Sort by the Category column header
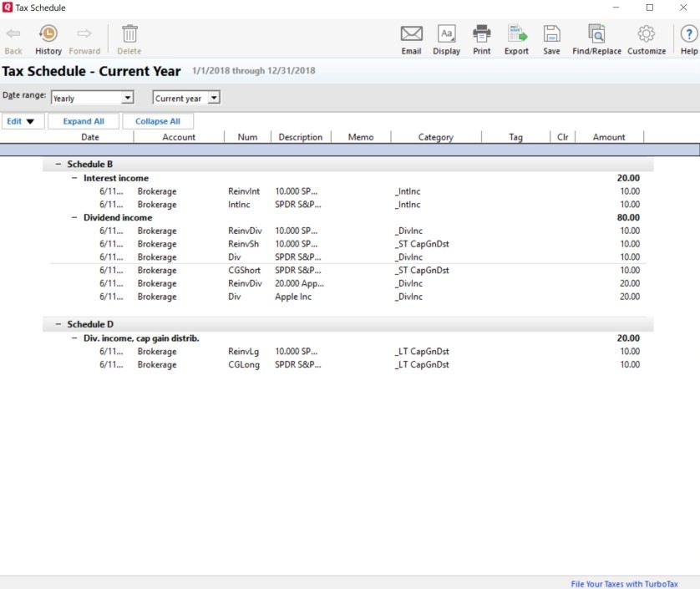The height and width of the screenshot is (589, 700). 435,137
